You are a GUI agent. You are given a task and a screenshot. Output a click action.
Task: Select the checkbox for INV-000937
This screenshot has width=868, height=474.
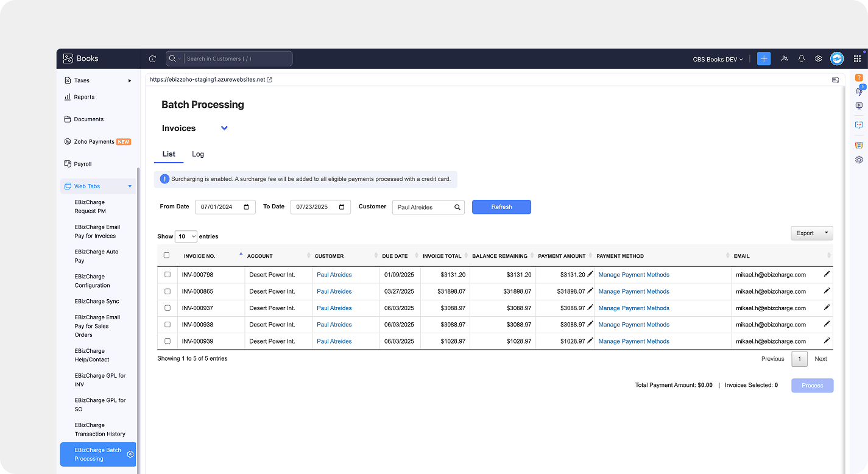coord(168,308)
